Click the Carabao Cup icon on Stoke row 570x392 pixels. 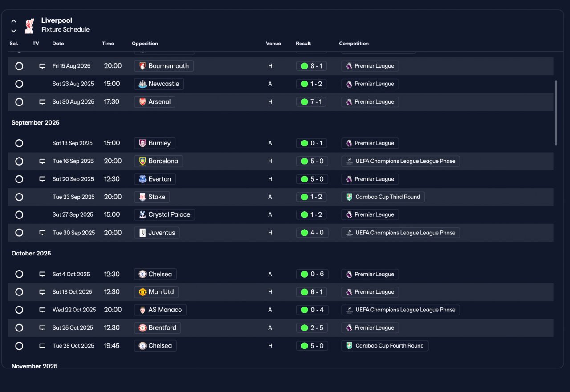(x=350, y=197)
